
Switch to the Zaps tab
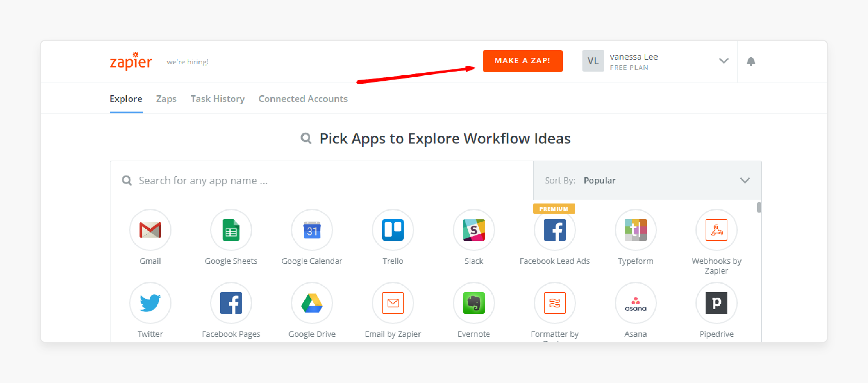pyautogui.click(x=166, y=99)
